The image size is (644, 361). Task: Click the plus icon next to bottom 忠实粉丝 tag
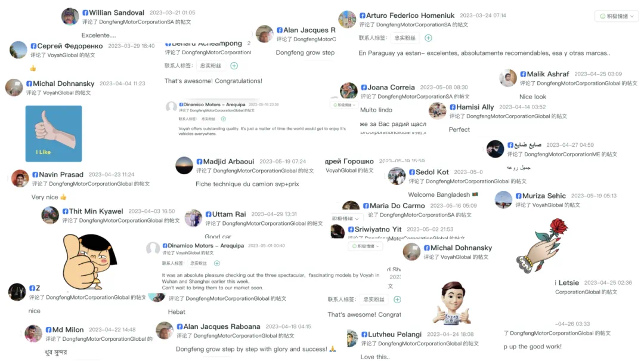[397, 300]
